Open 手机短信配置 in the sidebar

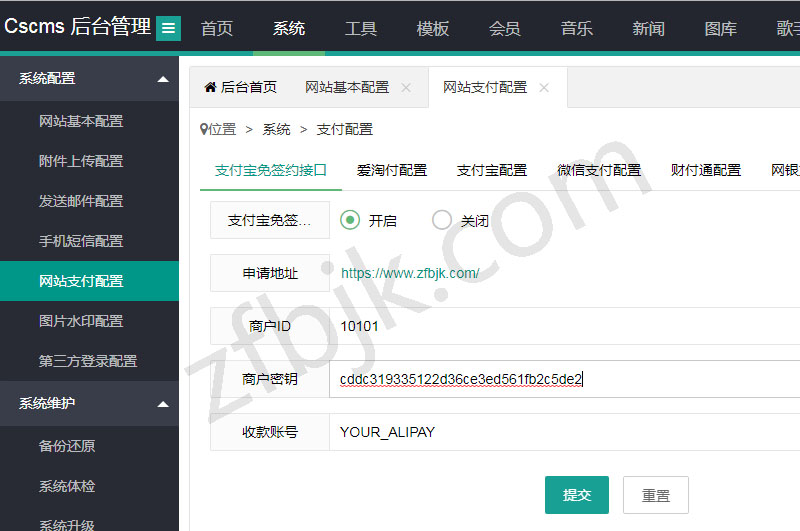89,241
